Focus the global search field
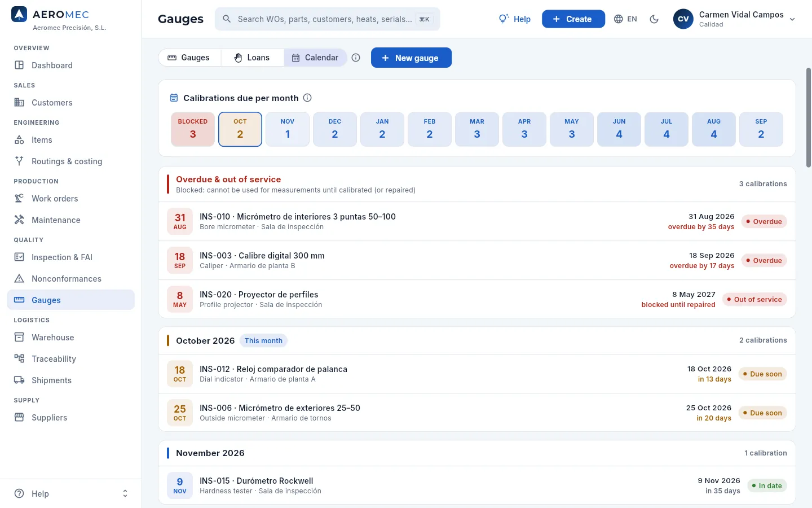Screen dimensions: 812x508 (x=328, y=19)
